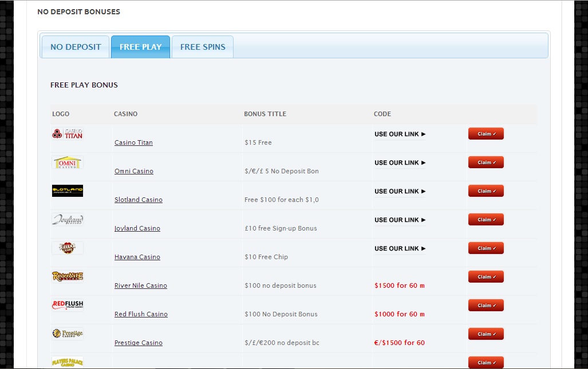Click the Red Flush logo
The height and width of the screenshot is (369, 588).
68,305
